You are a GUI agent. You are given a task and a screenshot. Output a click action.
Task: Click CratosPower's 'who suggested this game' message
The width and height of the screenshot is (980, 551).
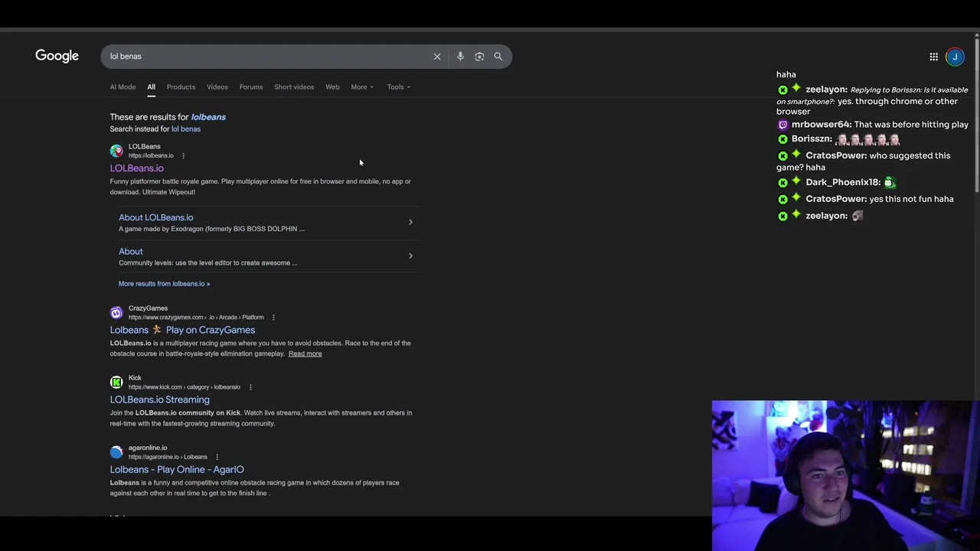(864, 161)
